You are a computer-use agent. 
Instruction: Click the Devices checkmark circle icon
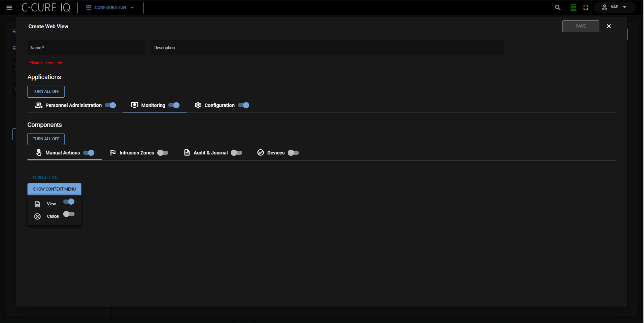pyautogui.click(x=261, y=153)
